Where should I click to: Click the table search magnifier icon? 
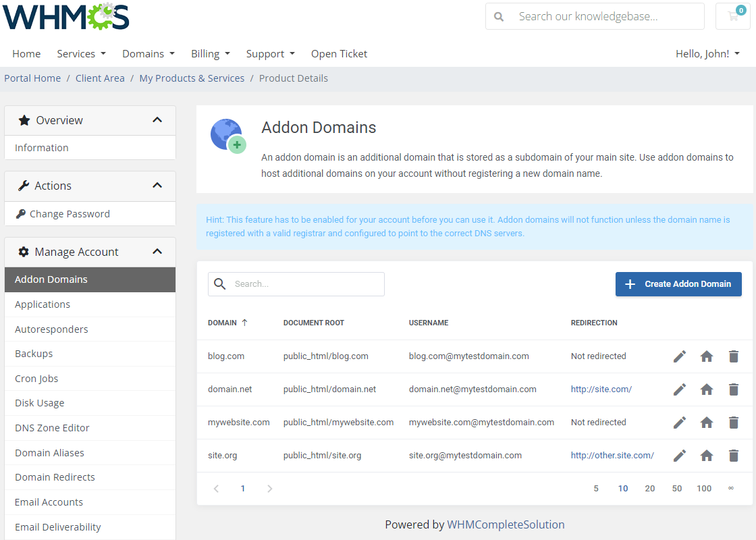[x=220, y=284]
